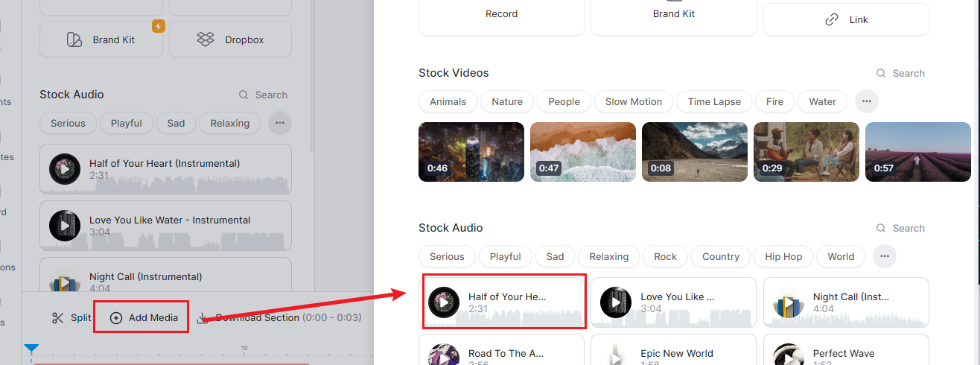Click the Split scissors tool
This screenshot has width=980, height=365.
coord(71,317)
